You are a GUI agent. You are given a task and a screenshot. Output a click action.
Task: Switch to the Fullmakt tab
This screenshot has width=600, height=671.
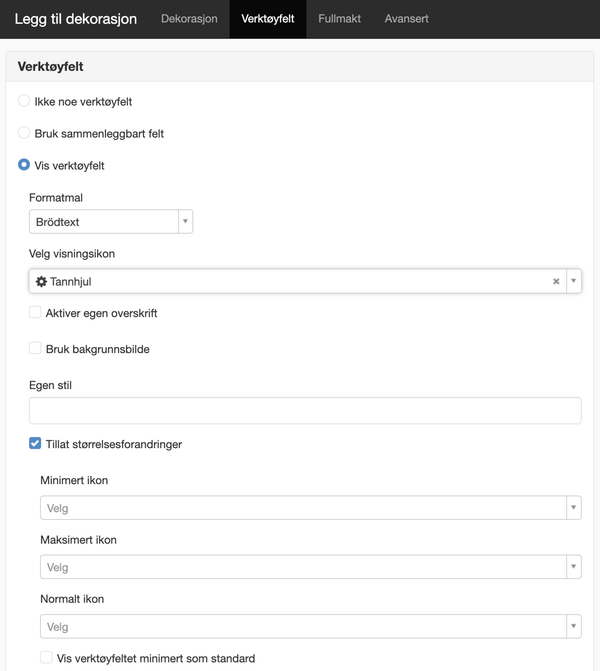[x=339, y=19]
